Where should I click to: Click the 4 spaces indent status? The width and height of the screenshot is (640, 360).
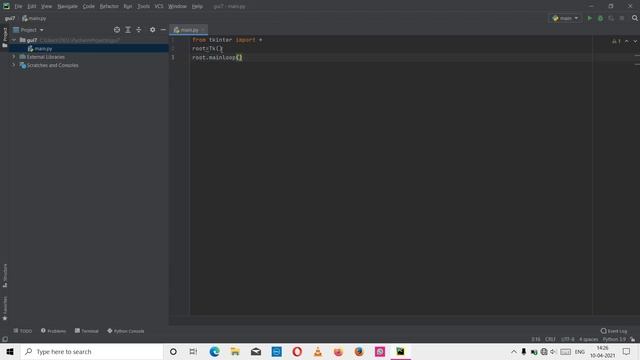[x=588, y=339]
